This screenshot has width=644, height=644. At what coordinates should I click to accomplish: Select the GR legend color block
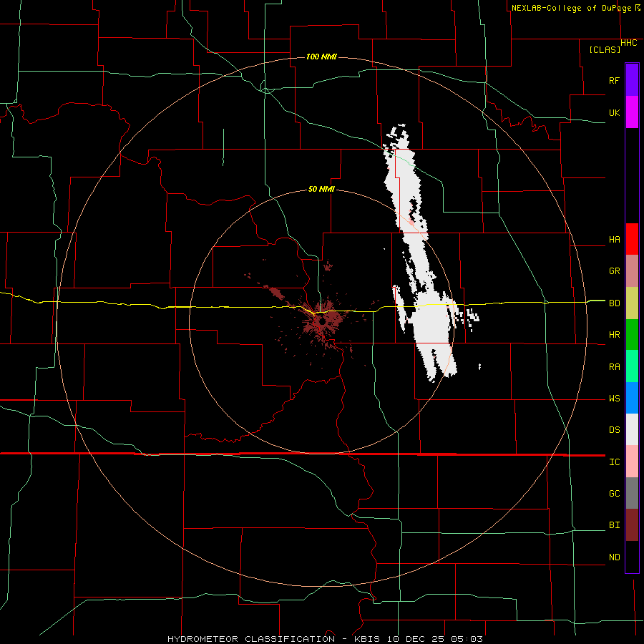point(632,270)
